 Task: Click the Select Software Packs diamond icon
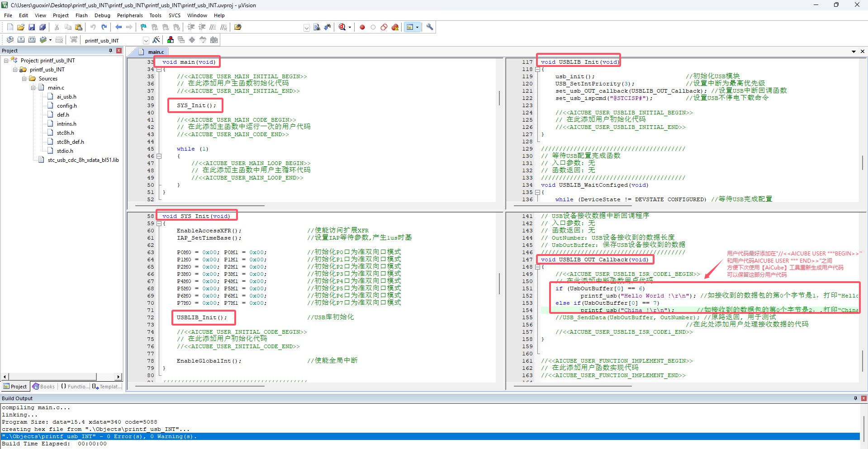(x=192, y=40)
